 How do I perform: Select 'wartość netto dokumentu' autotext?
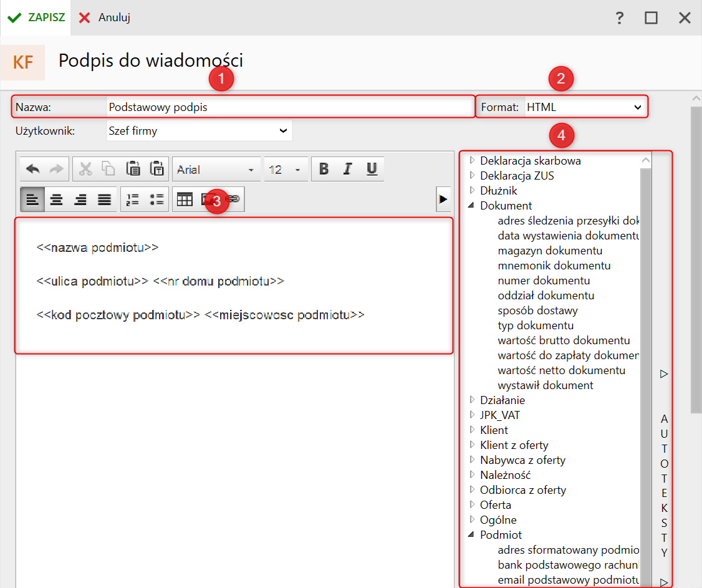(x=562, y=370)
